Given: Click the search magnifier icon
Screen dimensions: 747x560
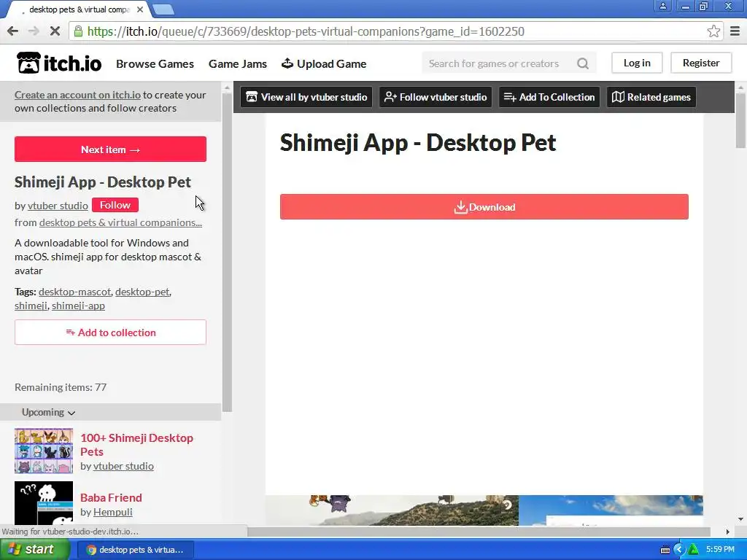Looking at the screenshot, I should 583,63.
